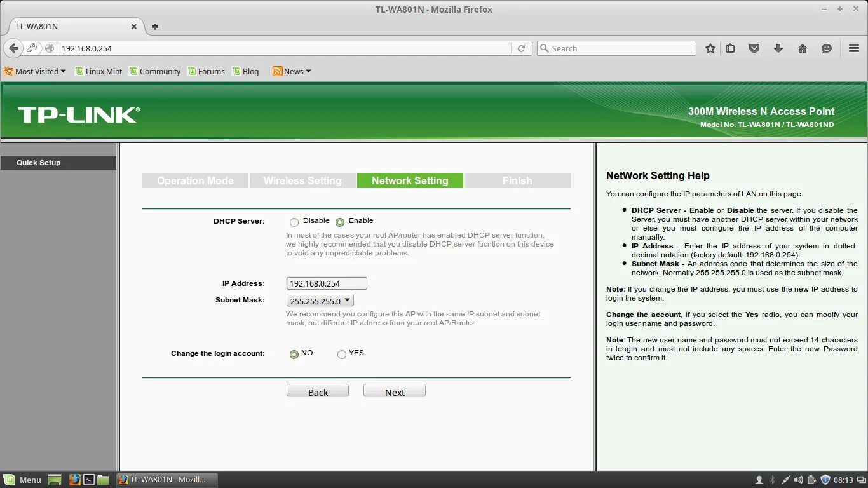
Task: Open the Community bookmark
Action: 155,71
